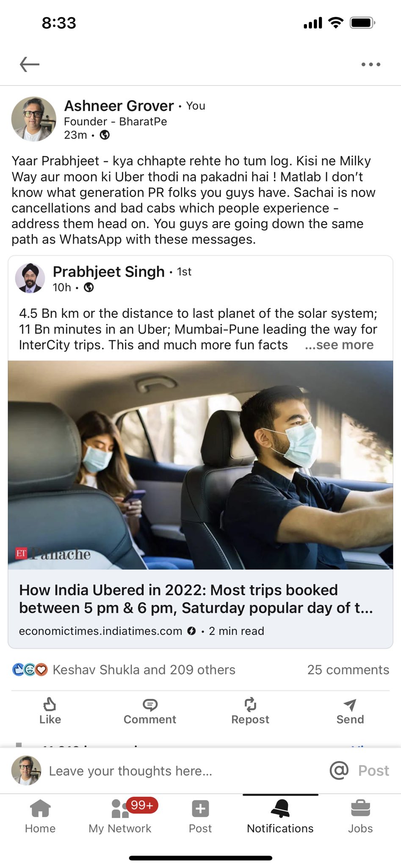Like the post with thumbs-up icon
Image resolution: width=401 pixels, height=868 pixels.
point(50,704)
